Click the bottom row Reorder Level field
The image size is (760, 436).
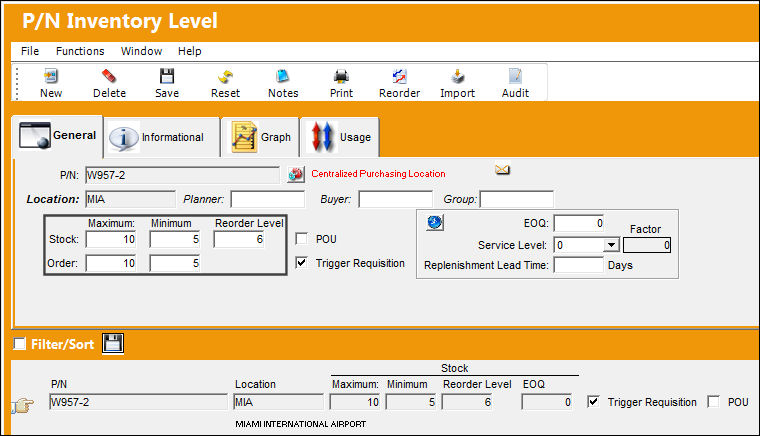click(x=467, y=402)
